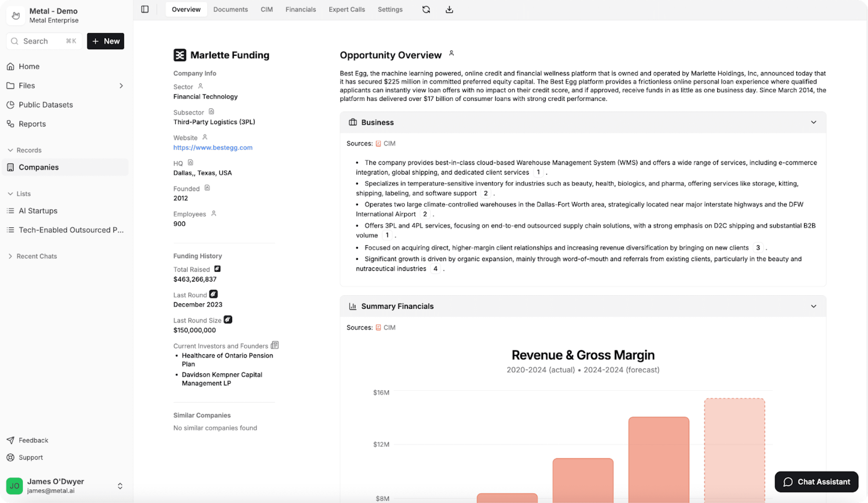
Task: Click the document icon beside Subsector
Action: click(211, 112)
